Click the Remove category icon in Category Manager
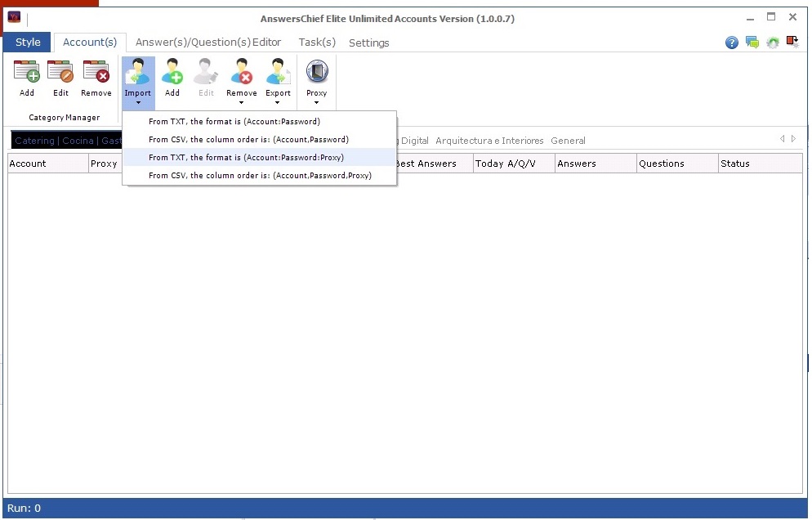The image size is (812, 520). (x=96, y=78)
